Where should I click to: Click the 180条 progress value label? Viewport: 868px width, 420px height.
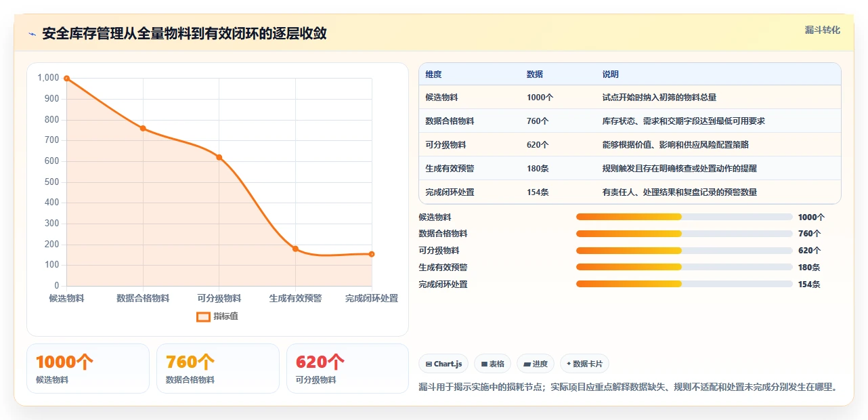pyautogui.click(x=809, y=268)
